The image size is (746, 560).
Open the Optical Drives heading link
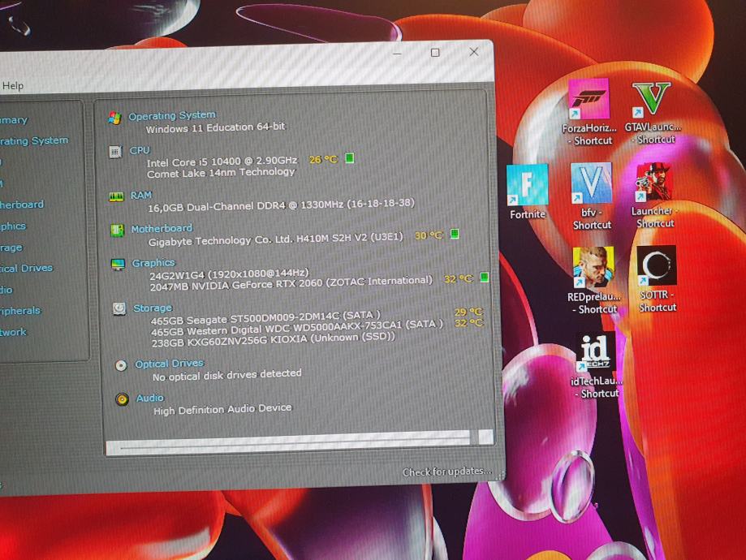tap(170, 364)
